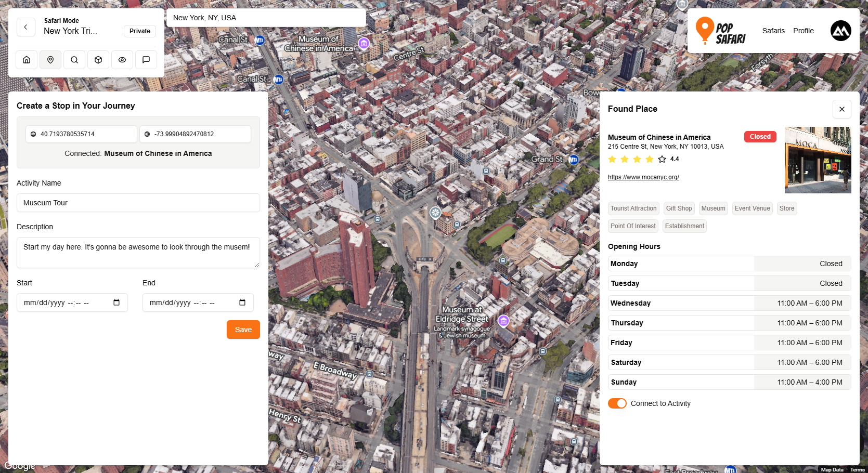Disable the Connect to Activity toggle

pos(617,403)
